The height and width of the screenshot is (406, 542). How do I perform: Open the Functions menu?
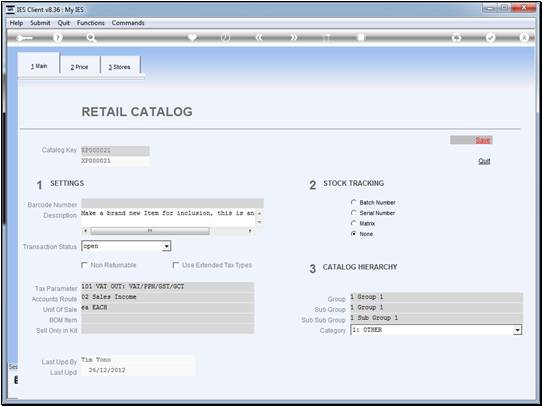click(x=91, y=23)
